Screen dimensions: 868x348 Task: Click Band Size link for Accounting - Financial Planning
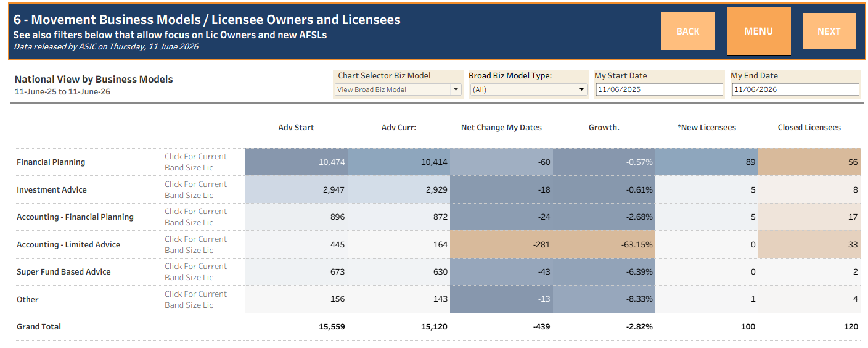click(195, 217)
